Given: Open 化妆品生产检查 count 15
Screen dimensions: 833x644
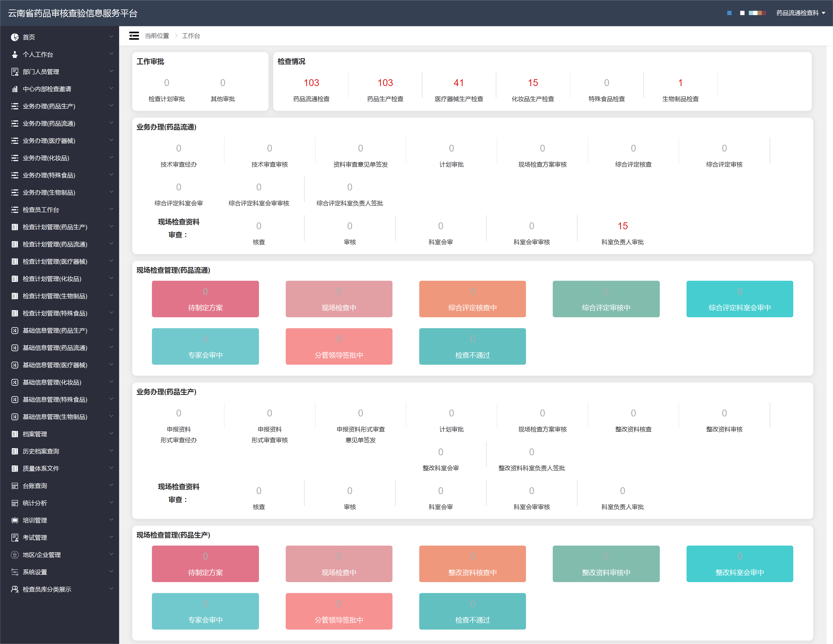Looking at the screenshot, I should [533, 90].
